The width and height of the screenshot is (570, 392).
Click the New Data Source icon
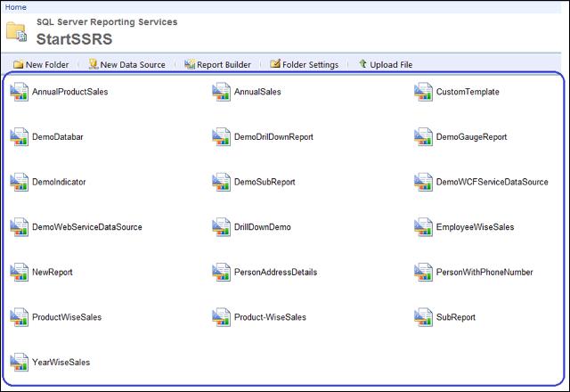point(94,64)
